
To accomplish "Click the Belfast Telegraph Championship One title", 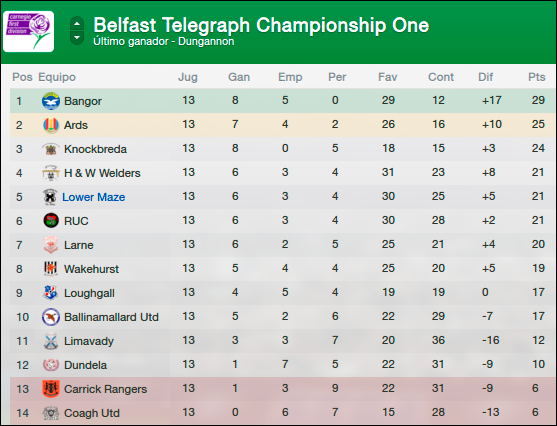I will point(261,25).
